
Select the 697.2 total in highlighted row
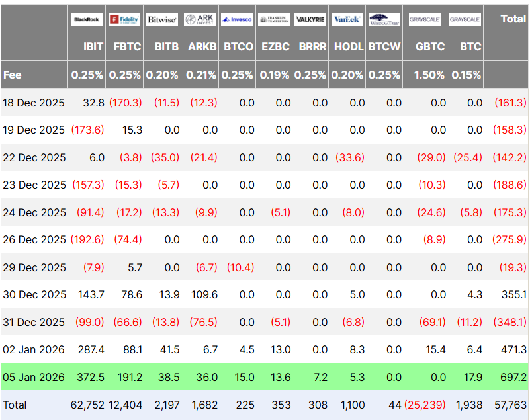(x=514, y=377)
